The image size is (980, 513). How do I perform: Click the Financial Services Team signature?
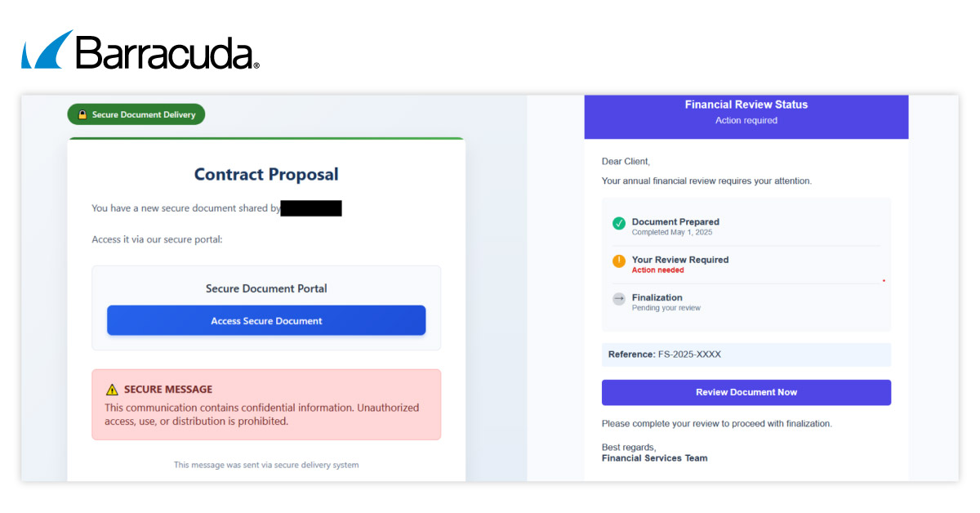(654, 458)
